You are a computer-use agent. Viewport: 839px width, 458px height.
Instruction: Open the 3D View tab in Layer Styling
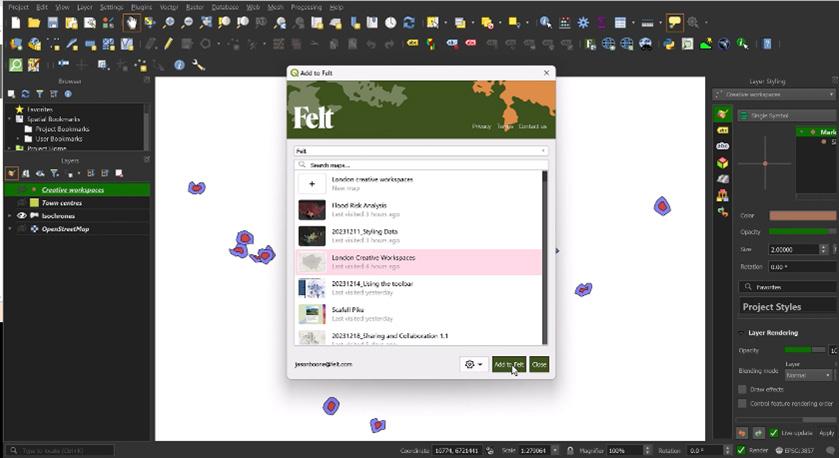pos(722,162)
